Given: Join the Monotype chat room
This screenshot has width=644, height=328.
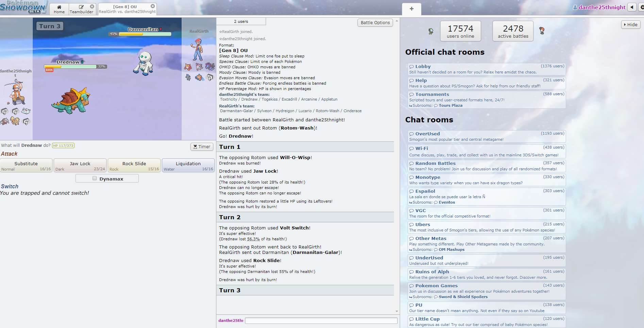Looking at the screenshot, I should click(x=486, y=180).
